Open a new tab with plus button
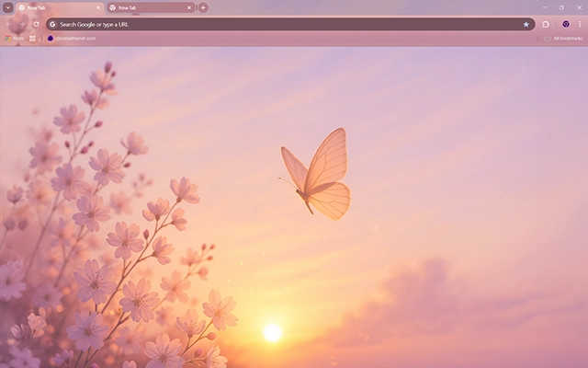 pyautogui.click(x=203, y=7)
